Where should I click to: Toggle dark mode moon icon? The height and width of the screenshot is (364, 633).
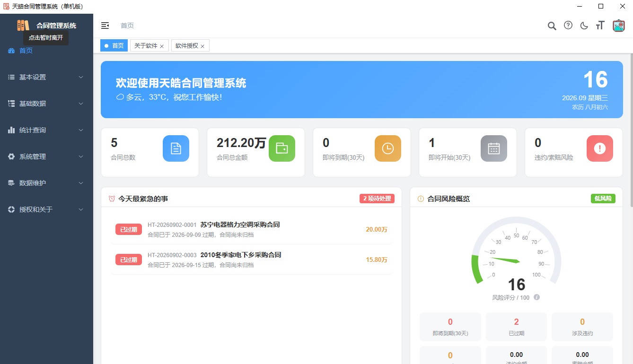(584, 26)
